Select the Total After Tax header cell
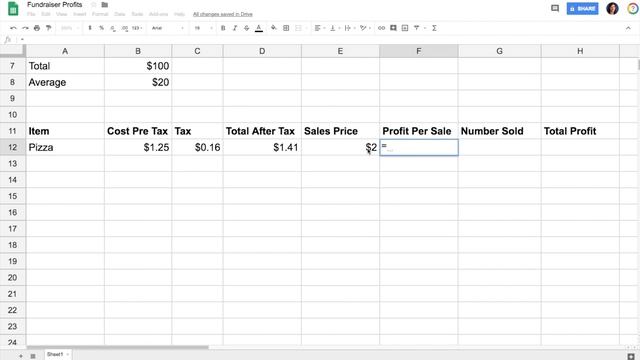The height and width of the screenshot is (360, 640). 262,131
